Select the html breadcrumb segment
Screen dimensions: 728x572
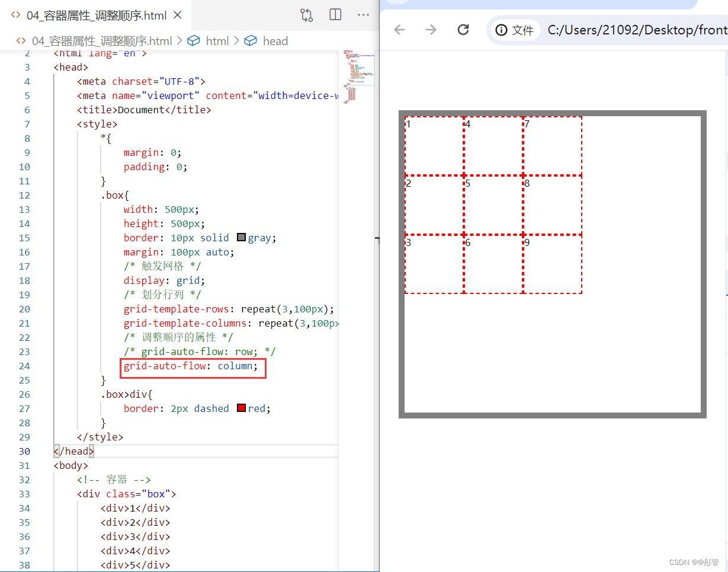pyautogui.click(x=217, y=41)
